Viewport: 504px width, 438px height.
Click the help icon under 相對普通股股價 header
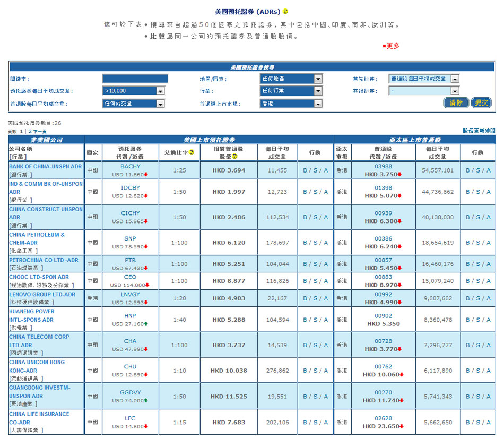click(x=234, y=156)
